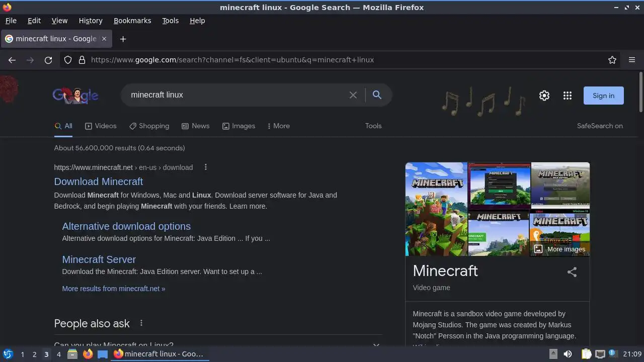Click More images on the thumbnail
This screenshot has height=362, width=644.
(560, 249)
